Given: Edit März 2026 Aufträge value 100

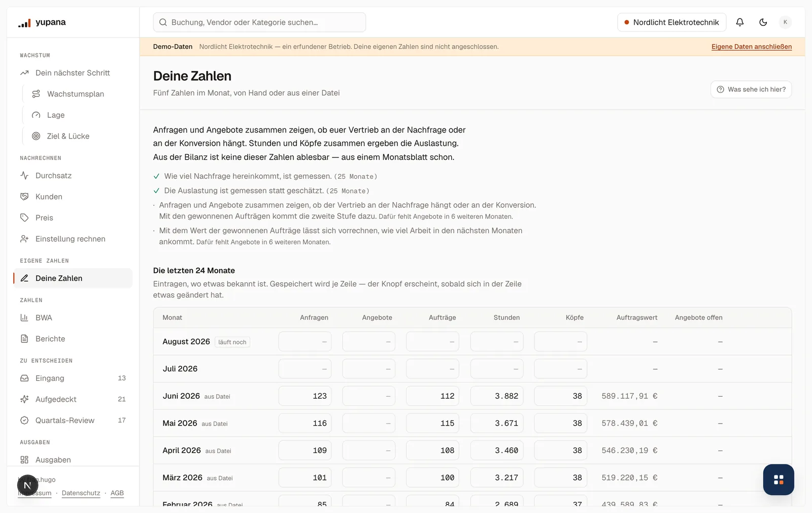Looking at the screenshot, I should point(433,477).
